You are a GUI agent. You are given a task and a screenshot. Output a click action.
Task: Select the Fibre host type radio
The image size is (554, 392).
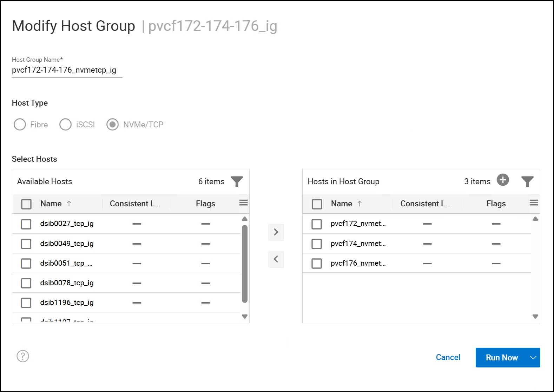pyautogui.click(x=20, y=124)
